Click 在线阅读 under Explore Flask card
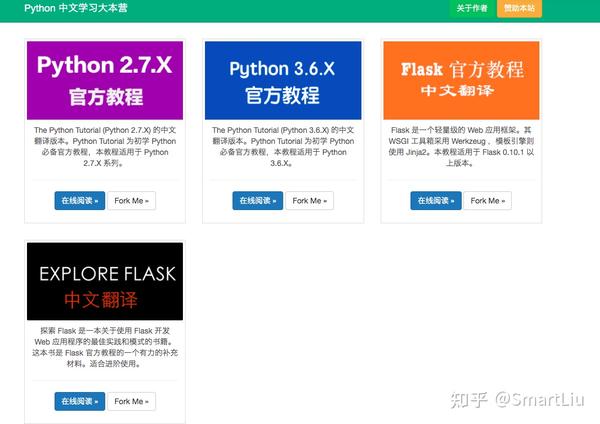The height and width of the screenshot is (424, 600). click(x=80, y=401)
